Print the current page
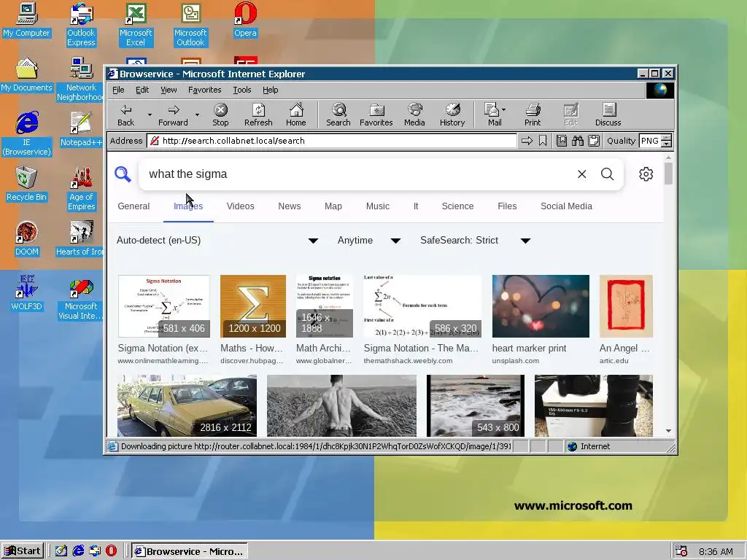Image resolution: width=747 pixels, height=560 pixels. coord(533,114)
